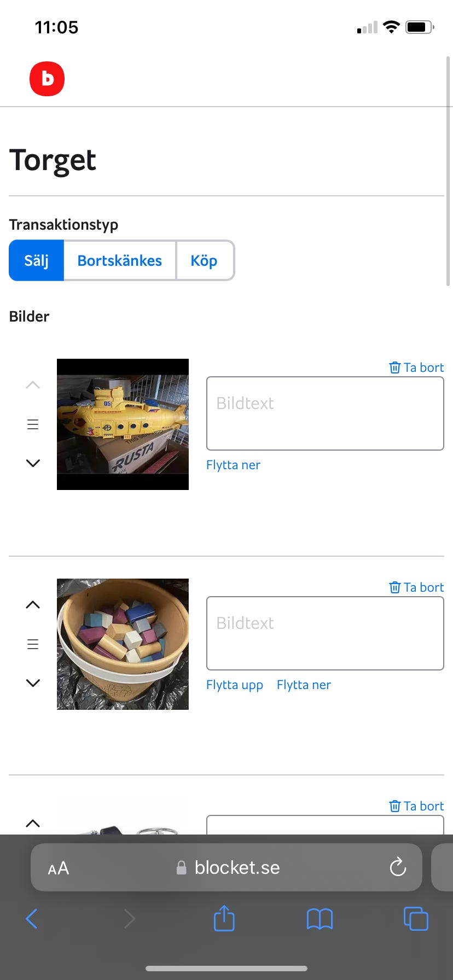Click the drag handle beside the submarine image
This screenshot has height=980, width=453.
(33, 424)
